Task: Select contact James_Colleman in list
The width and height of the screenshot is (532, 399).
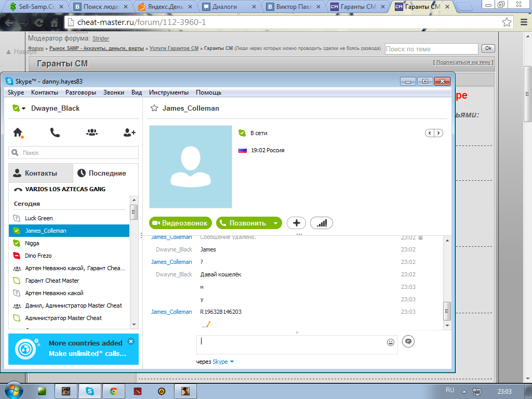Action: 69,231
